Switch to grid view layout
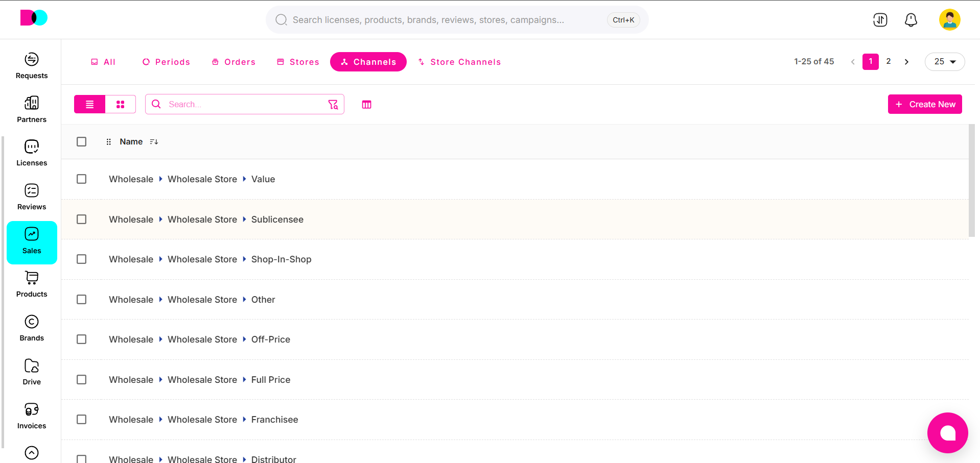 click(121, 104)
